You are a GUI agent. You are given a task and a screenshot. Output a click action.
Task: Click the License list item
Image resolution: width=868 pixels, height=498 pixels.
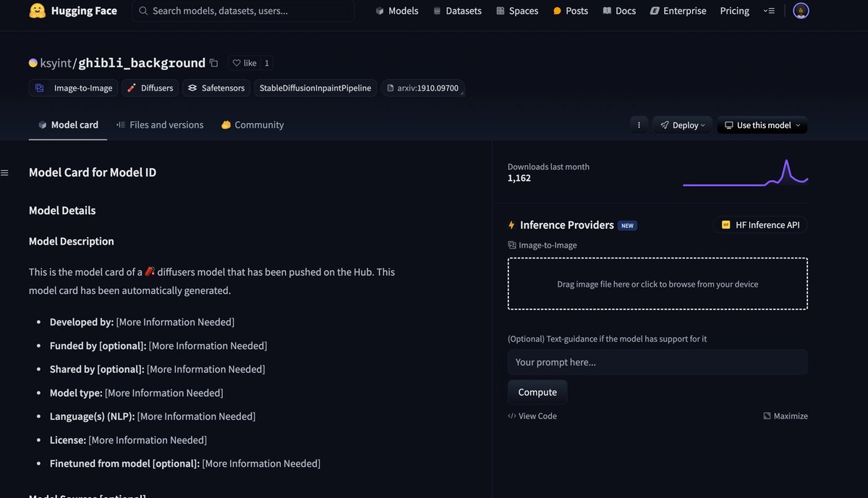(x=128, y=440)
